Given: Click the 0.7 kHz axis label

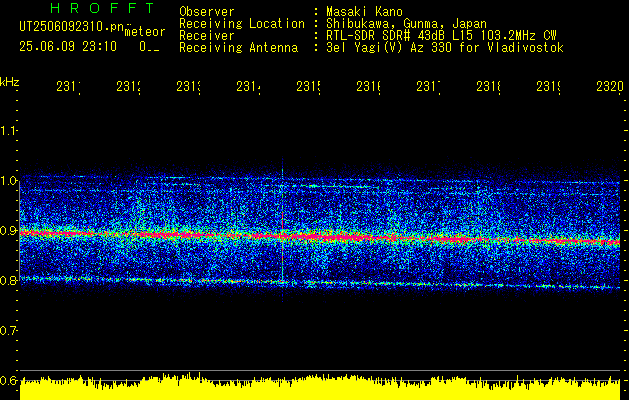Looking at the screenshot, I should point(8,331).
